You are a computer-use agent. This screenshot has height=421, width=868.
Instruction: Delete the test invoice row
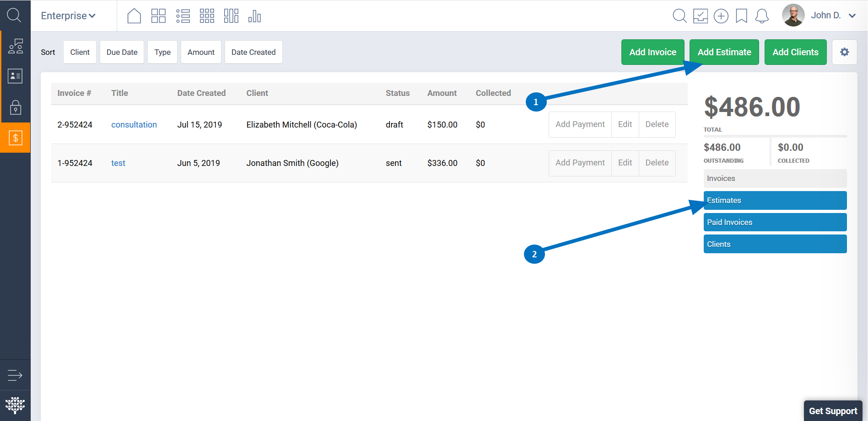click(x=657, y=163)
